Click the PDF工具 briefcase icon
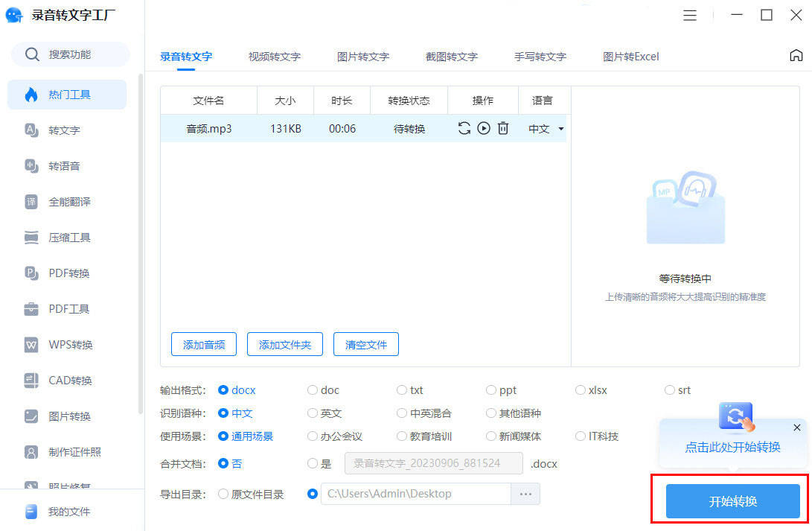This screenshot has width=812, height=531. tap(31, 309)
